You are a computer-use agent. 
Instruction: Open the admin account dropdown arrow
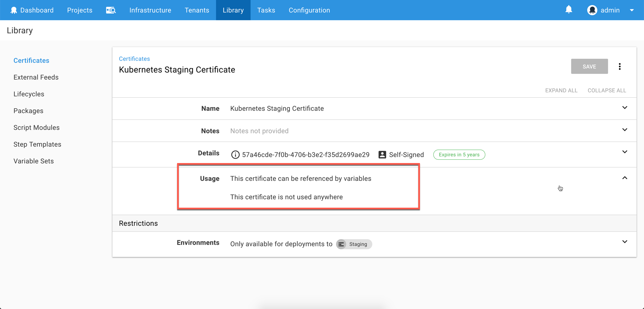[x=632, y=10]
